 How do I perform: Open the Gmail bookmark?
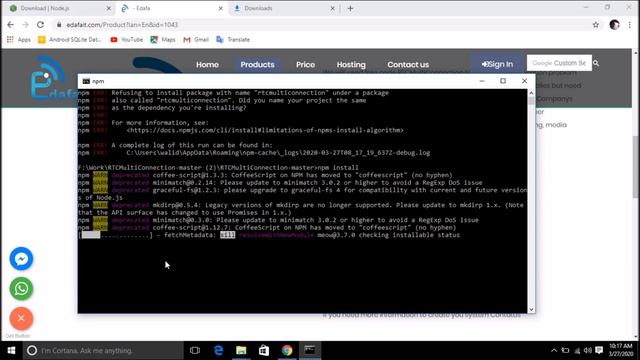[196, 40]
